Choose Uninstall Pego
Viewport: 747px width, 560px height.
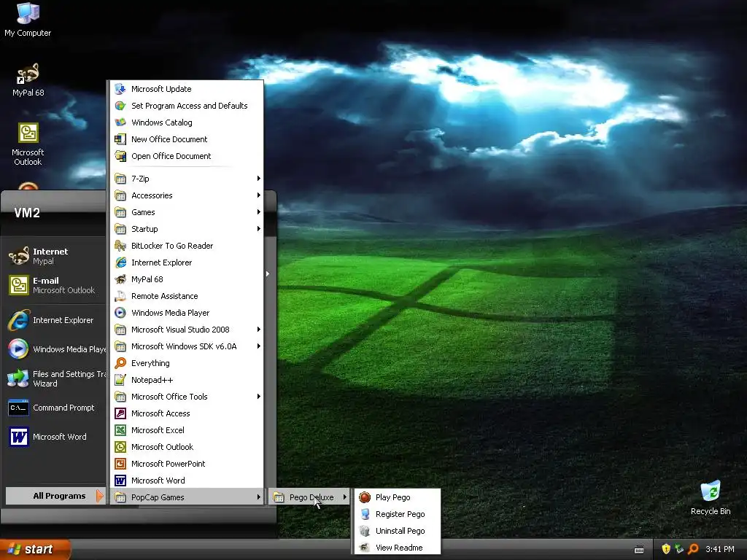(398, 531)
